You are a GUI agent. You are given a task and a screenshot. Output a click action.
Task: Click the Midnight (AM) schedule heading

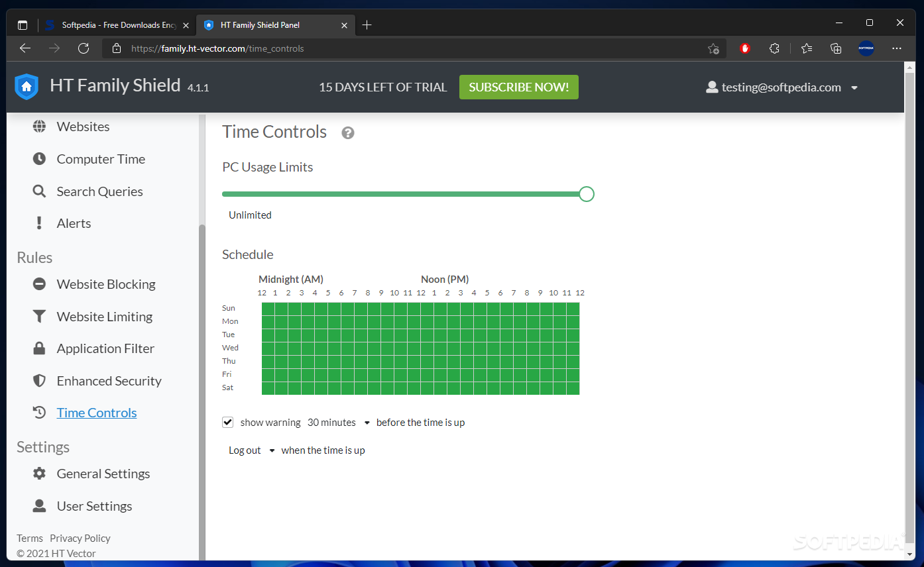tap(291, 280)
